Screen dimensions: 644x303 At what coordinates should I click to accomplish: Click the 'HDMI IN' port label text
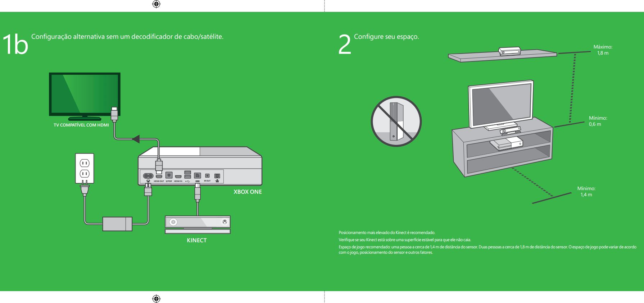[178, 181]
